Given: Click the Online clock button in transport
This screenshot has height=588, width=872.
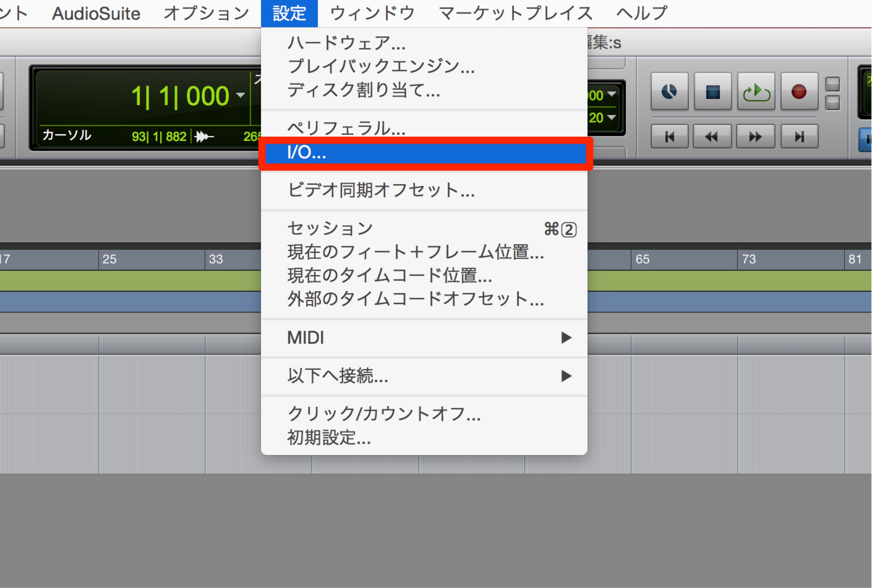Looking at the screenshot, I should [669, 92].
